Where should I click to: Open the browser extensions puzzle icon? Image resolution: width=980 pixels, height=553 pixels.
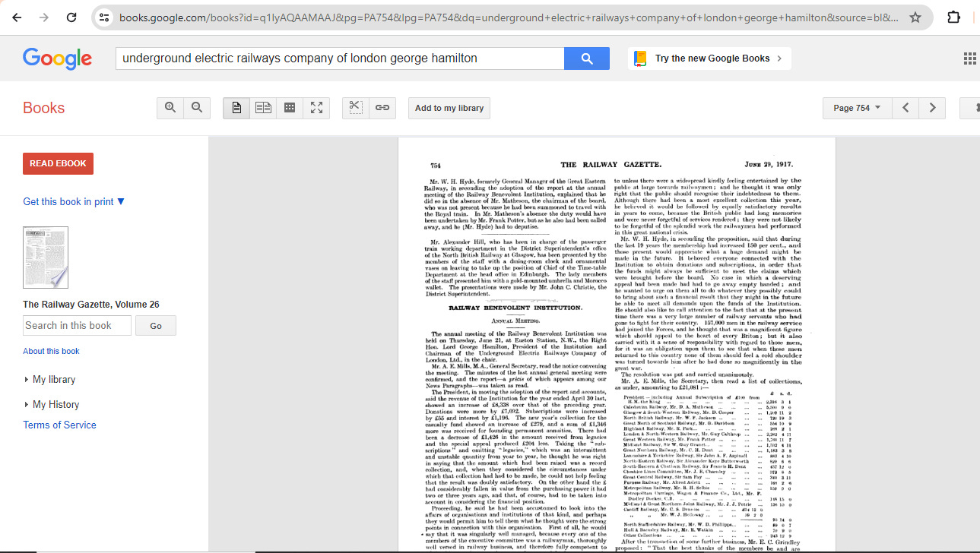pos(953,17)
